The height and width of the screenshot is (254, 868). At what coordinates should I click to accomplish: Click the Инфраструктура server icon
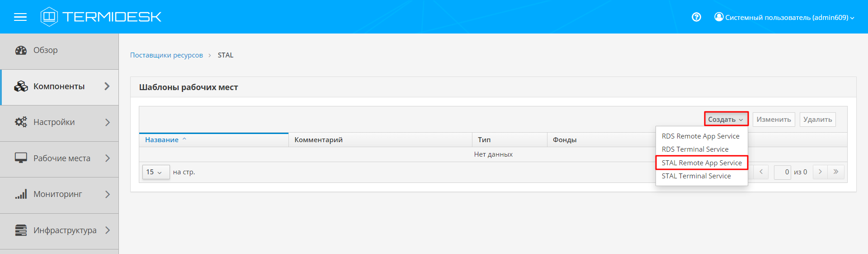21,230
